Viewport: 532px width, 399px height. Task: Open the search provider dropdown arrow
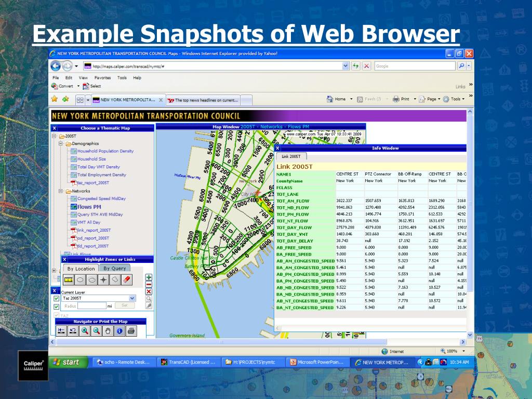[469, 66]
